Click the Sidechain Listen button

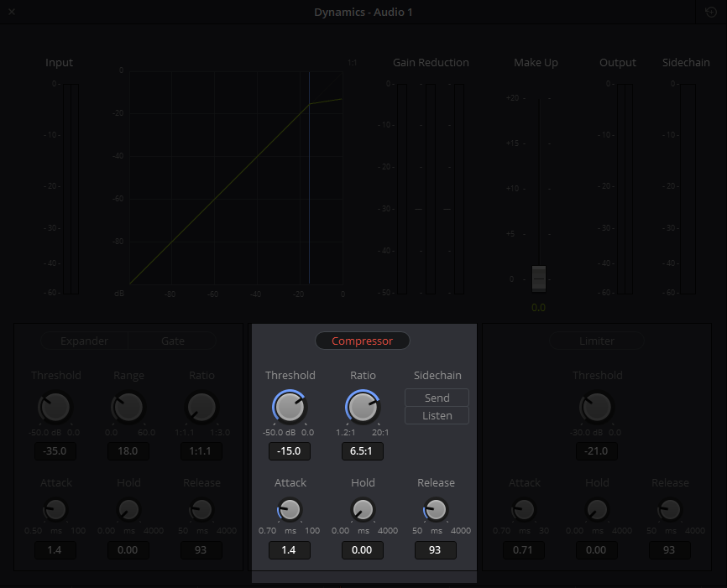(x=437, y=416)
